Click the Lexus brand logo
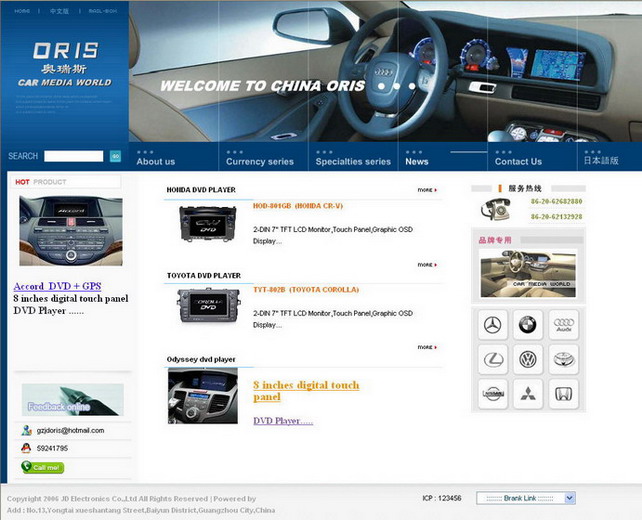642x520 pixels. coord(493,360)
